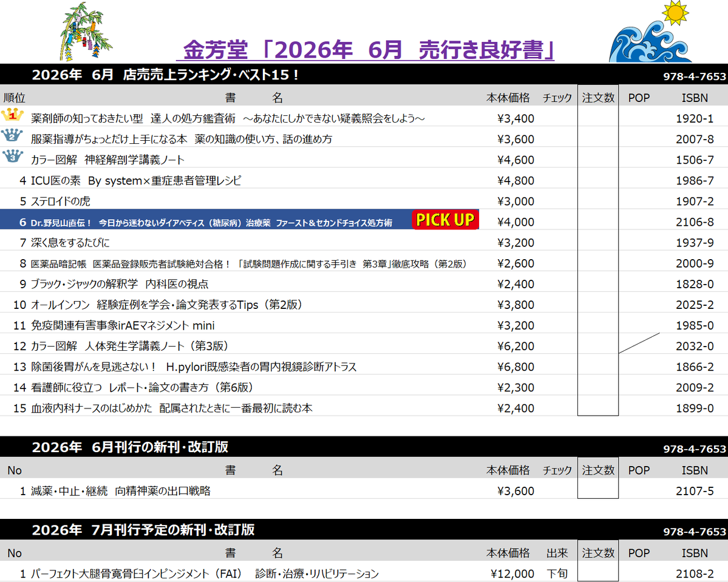
Task: Click the ¥3,400 price cell
Action: (x=516, y=118)
